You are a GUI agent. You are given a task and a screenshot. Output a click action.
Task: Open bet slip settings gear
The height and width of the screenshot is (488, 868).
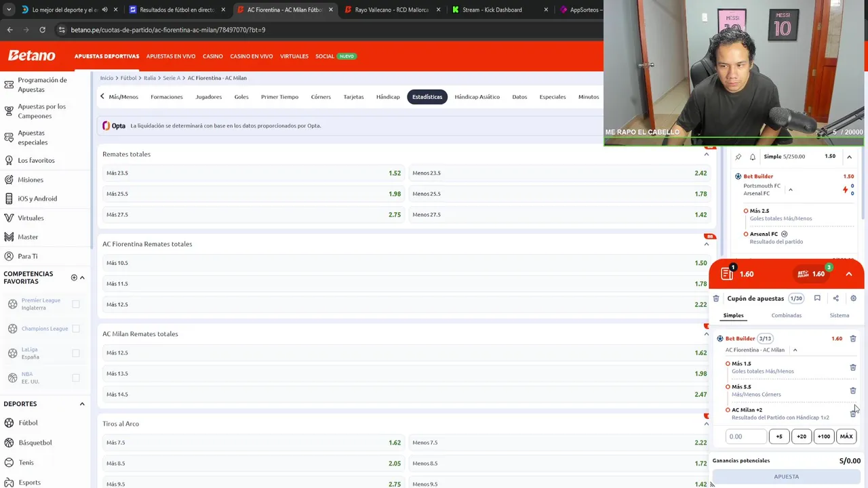coord(853,298)
